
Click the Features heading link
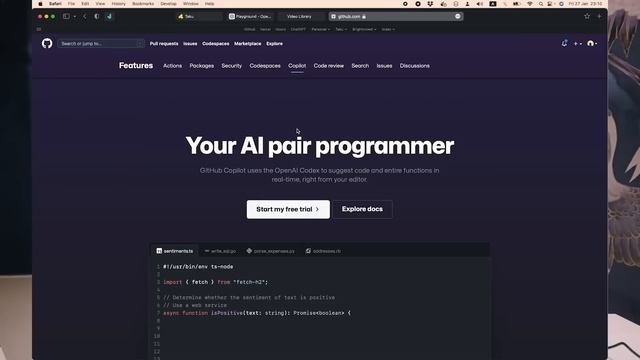pyautogui.click(x=136, y=65)
